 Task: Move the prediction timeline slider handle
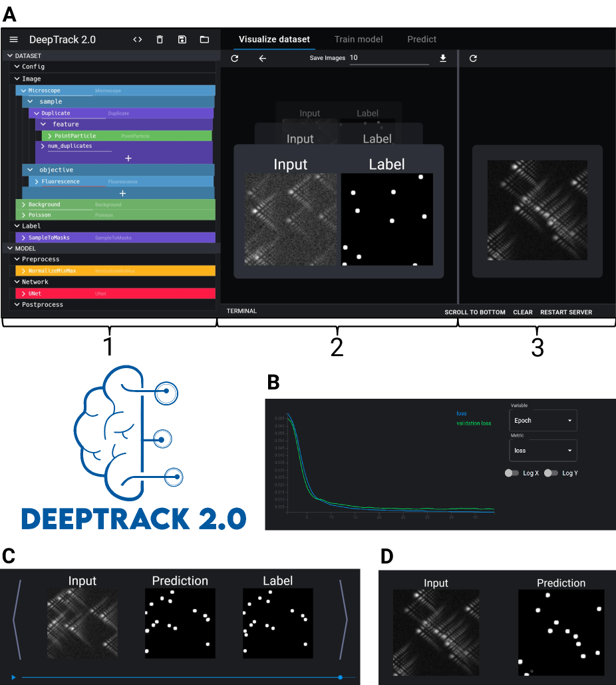click(x=340, y=677)
